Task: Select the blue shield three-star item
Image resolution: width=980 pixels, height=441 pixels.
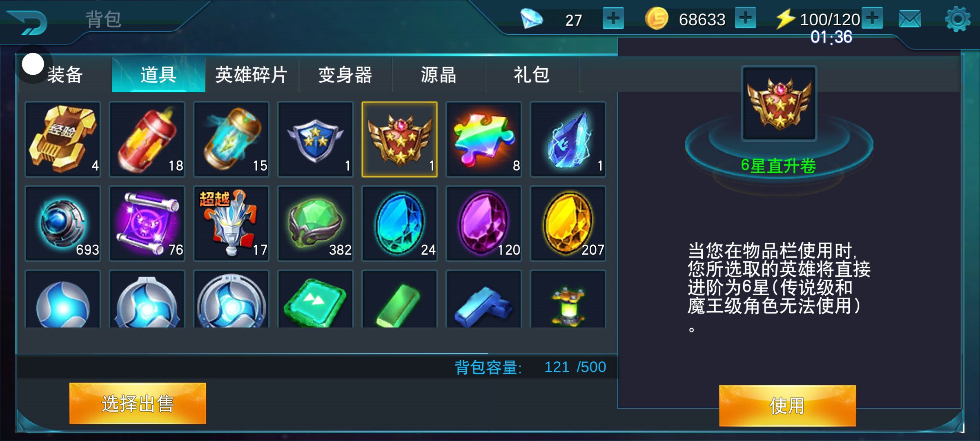Action: 315,139
